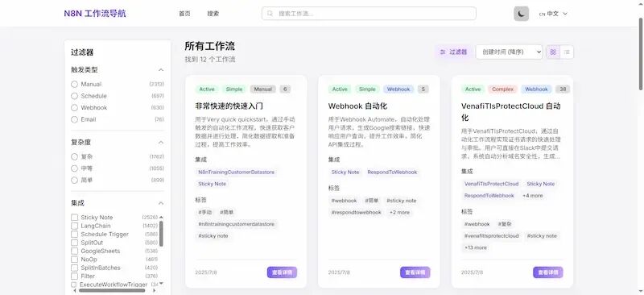Click the integrations list scroll-down arrow

coord(161,283)
